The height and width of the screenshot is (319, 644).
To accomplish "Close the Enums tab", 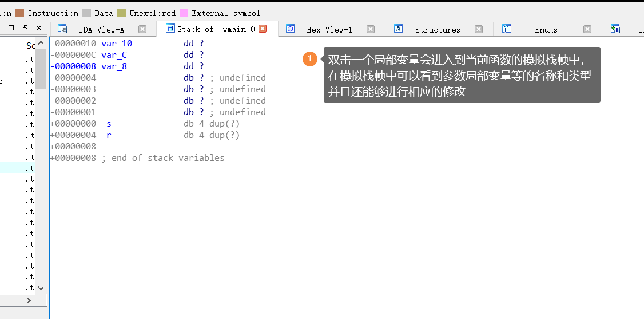I will tap(587, 29).
